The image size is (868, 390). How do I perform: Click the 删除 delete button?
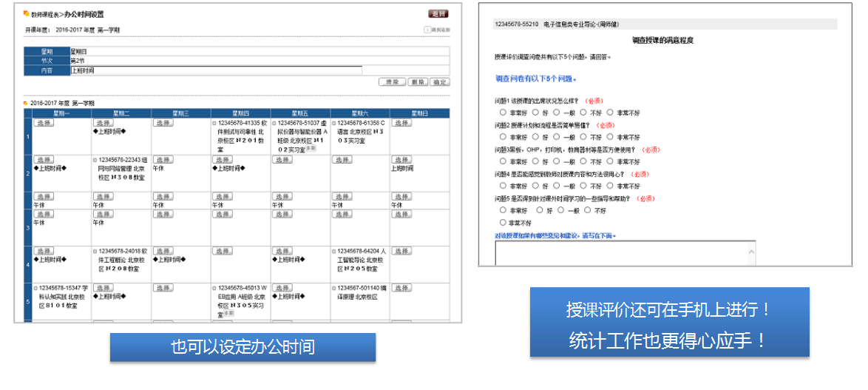418,82
